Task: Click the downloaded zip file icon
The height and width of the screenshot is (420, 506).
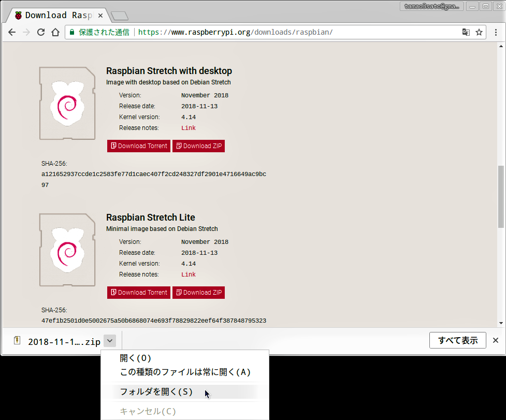Action: [x=17, y=340]
